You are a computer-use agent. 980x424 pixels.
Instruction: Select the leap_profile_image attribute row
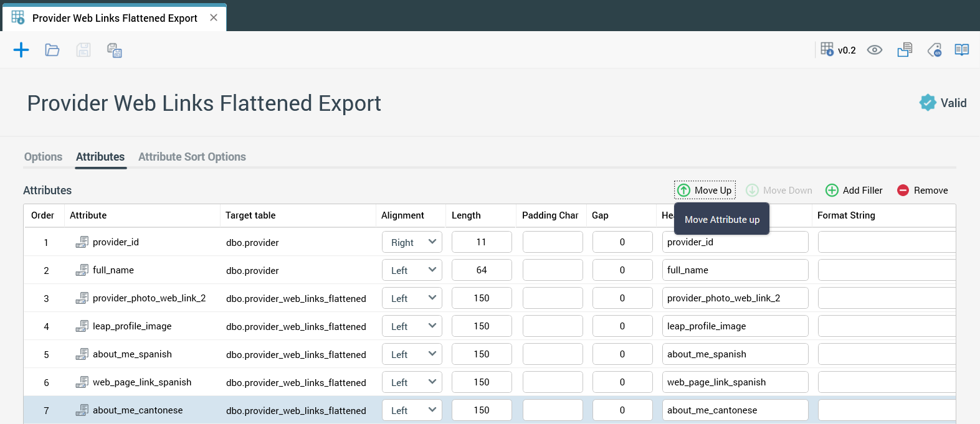(x=132, y=326)
